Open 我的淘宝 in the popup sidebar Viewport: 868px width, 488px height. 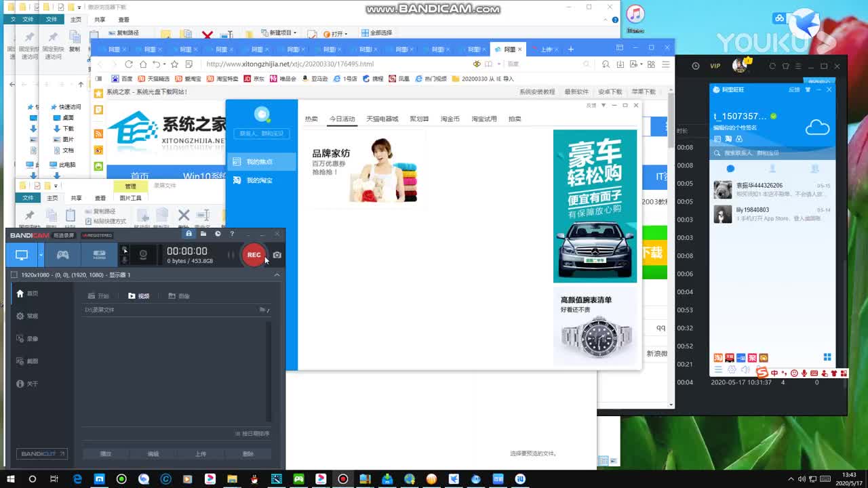click(261, 180)
